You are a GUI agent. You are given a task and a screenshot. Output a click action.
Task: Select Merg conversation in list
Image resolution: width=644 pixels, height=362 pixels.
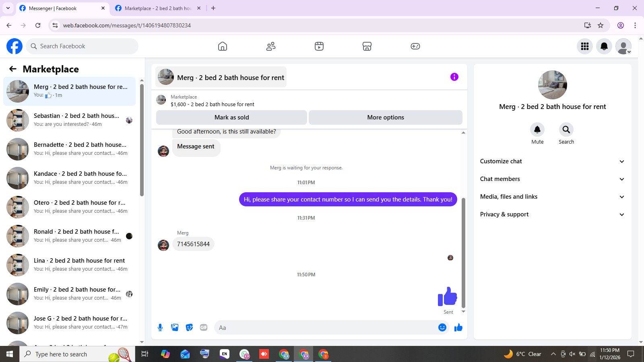click(x=70, y=91)
